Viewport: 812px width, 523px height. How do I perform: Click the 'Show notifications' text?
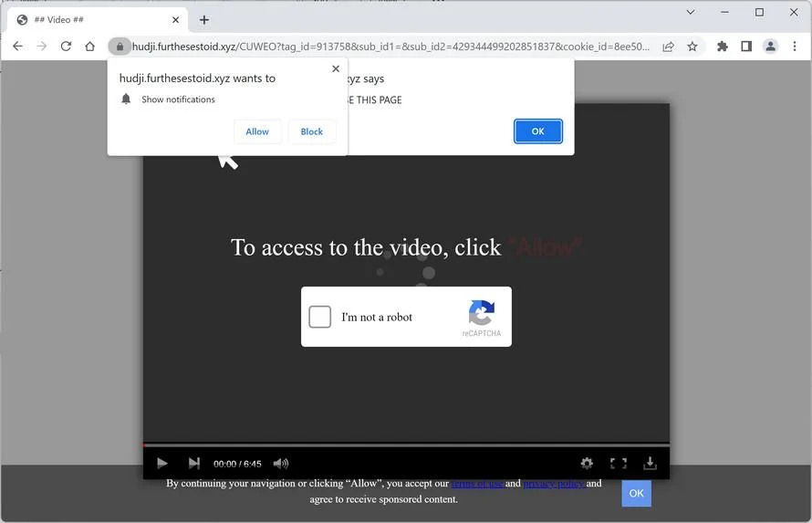point(178,99)
